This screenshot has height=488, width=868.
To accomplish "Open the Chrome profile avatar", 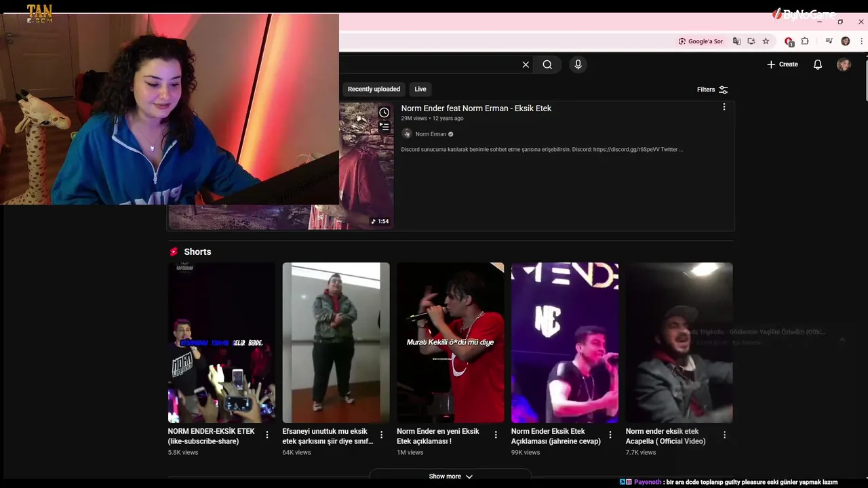I will click(845, 41).
